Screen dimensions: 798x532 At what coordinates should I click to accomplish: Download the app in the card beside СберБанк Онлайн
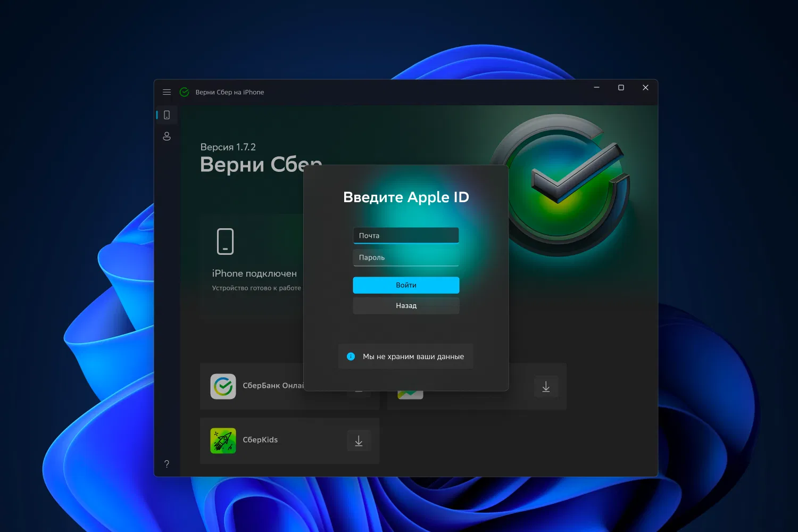coord(546,387)
